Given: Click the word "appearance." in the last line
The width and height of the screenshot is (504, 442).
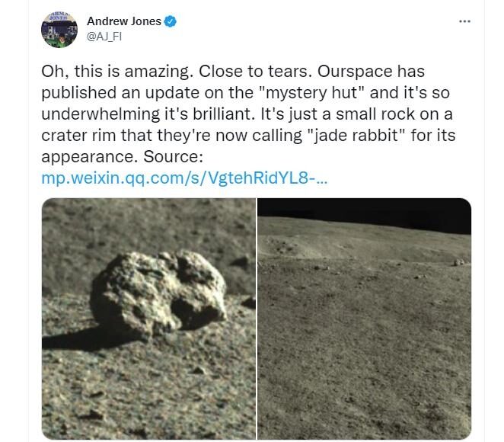Looking at the screenshot, I should pyautogui.click(x=90, y=157).
